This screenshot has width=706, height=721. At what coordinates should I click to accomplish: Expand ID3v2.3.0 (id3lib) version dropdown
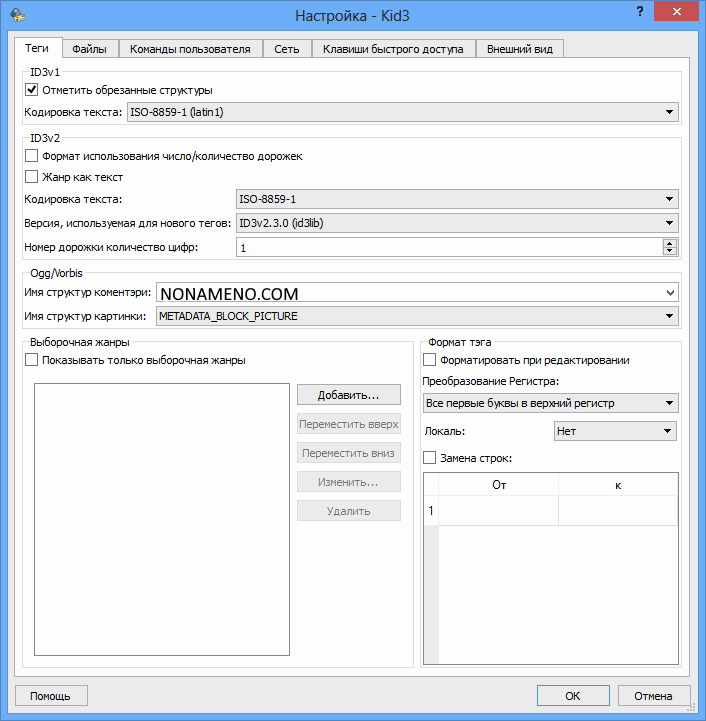point(456,223)
